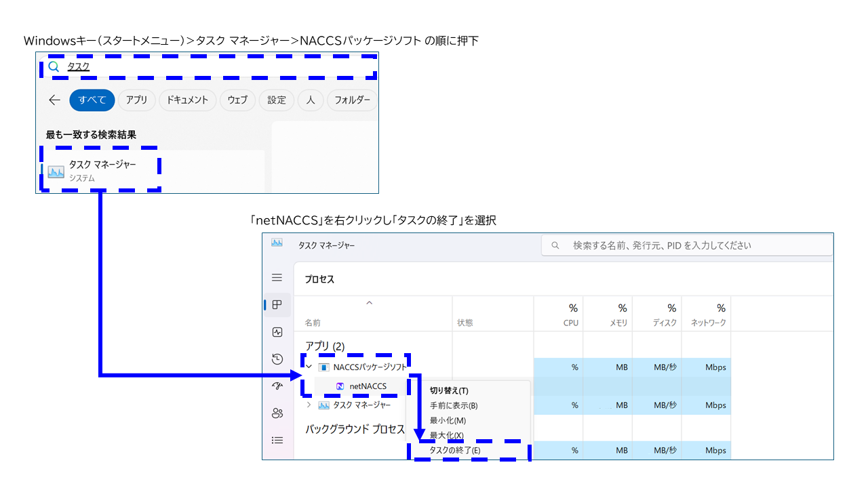
Task: Select the Processes icon in sidebar
Action: pyautogui.click(x=277, y=305)
